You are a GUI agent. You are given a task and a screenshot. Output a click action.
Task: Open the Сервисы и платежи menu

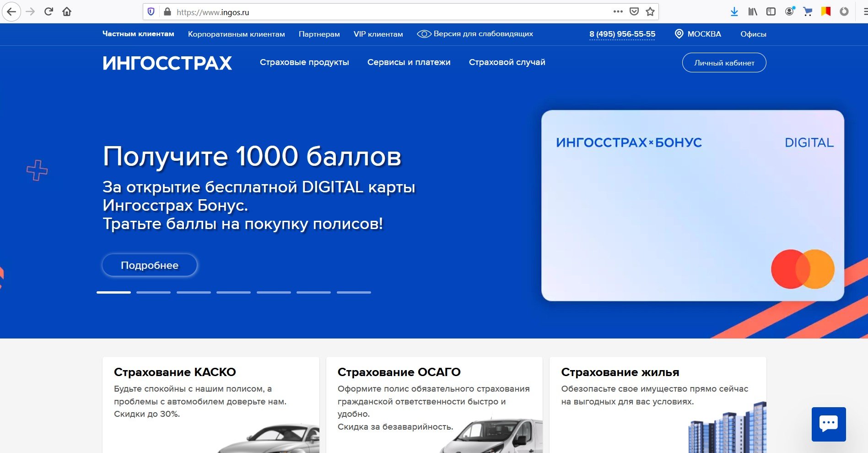[x=409, y=62]
